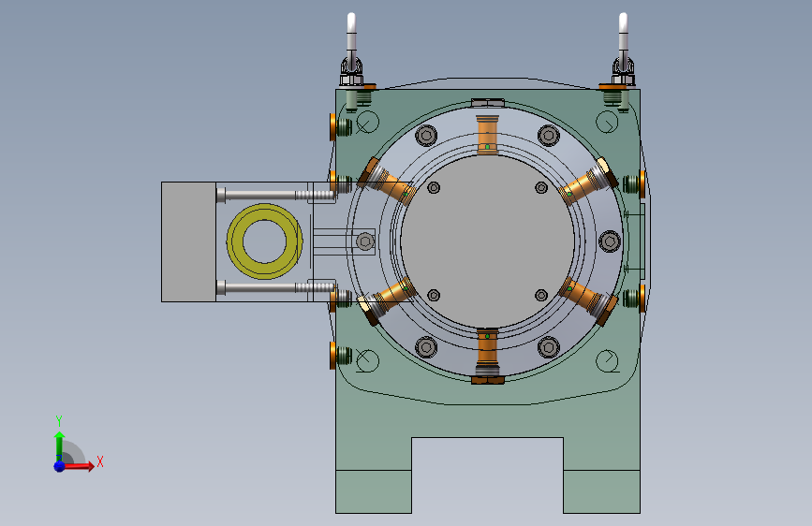The width and height of the screenshot is (812, 526).
Task: Select the left foot of the green housing
Action: [x=374, y=491]
